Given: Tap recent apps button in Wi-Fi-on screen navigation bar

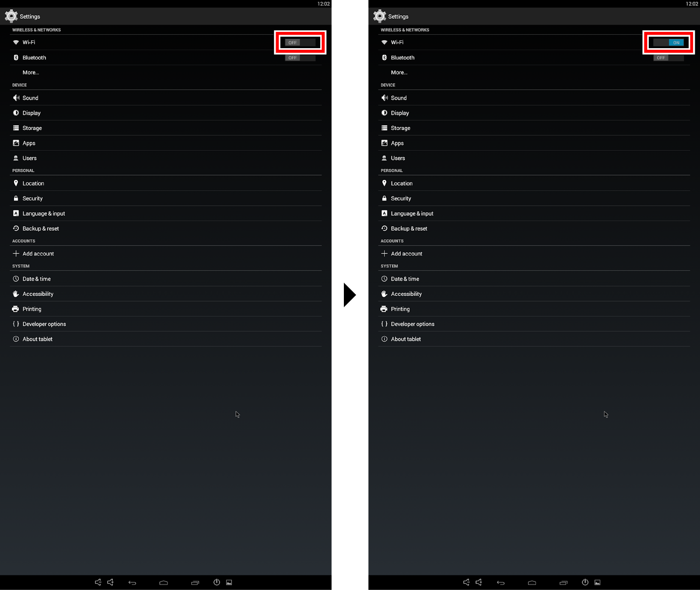Looking at the screenshot, I should 563,583.
